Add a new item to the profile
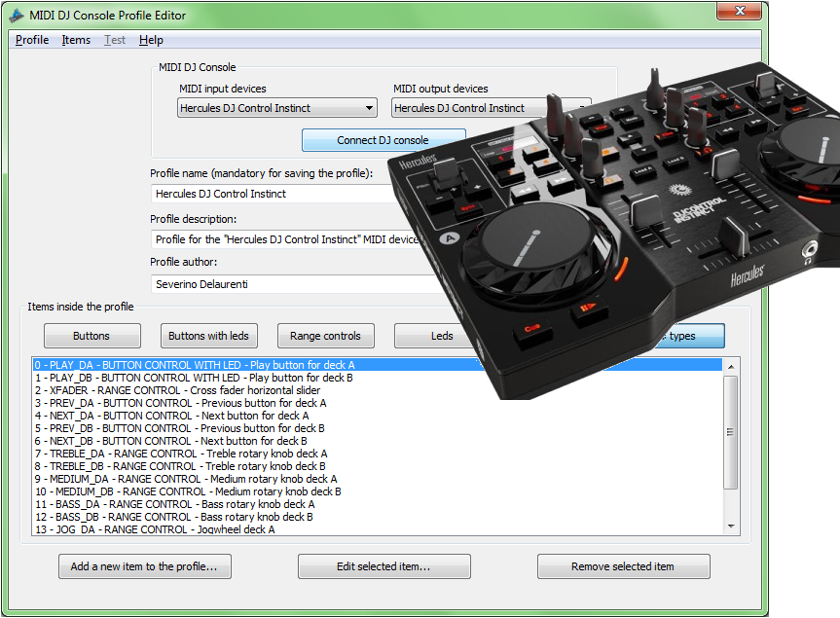This screenshot has height=618, width=840. (x=144, y=566)
